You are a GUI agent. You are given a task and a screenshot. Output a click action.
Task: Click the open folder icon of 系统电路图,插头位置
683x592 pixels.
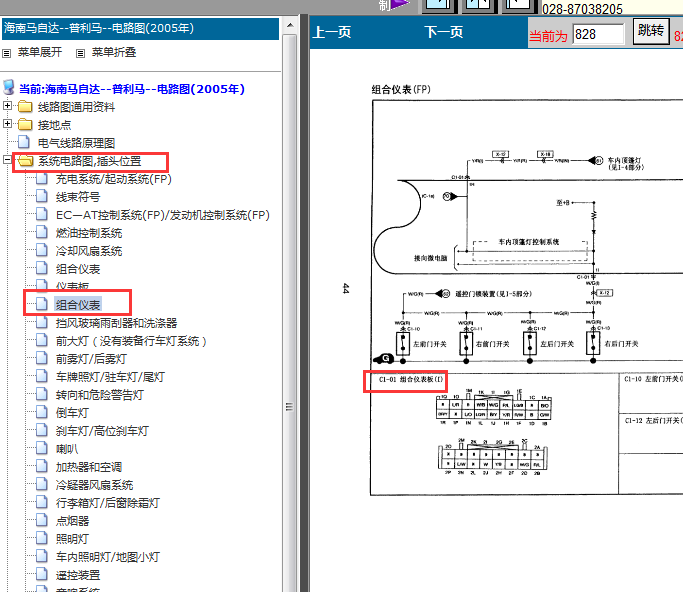(x=26, y=161)
